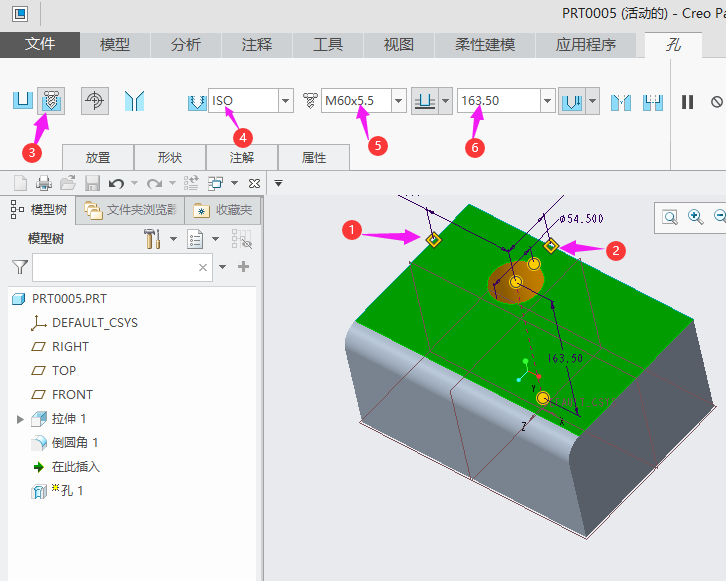Open the model tree settings hammer icon
Image resolution: width=726 pixels, height=581 pixels.
[152, 239]
